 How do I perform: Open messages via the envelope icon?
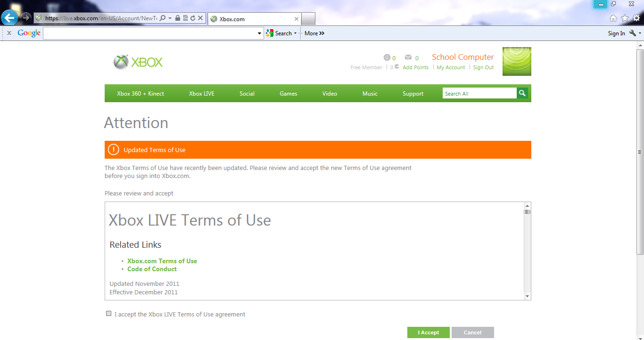click(408, 57)
